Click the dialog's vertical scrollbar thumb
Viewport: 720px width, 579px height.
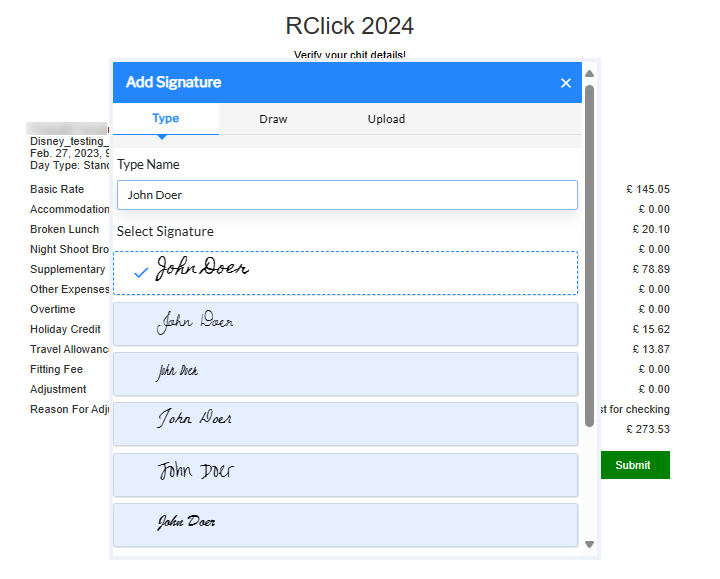click(x=589, y=250)
